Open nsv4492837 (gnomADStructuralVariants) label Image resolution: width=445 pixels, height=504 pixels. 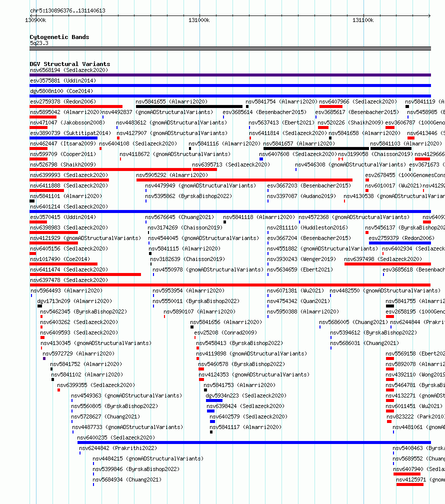point(157,112)
